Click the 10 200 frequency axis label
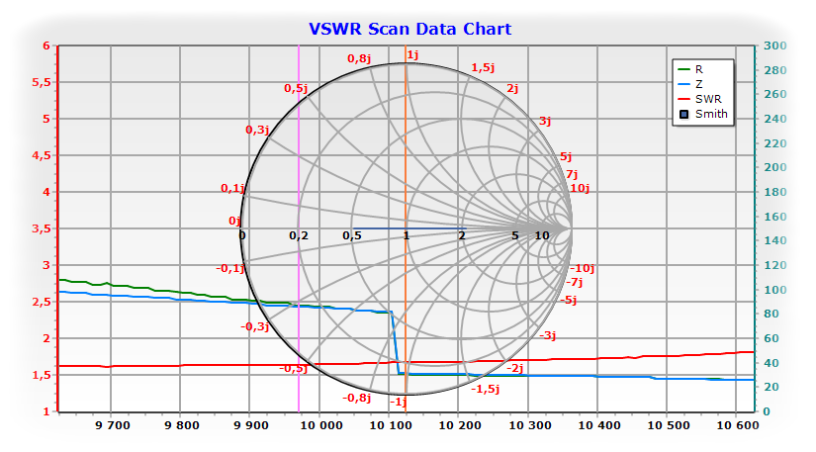 coord(460,425)
